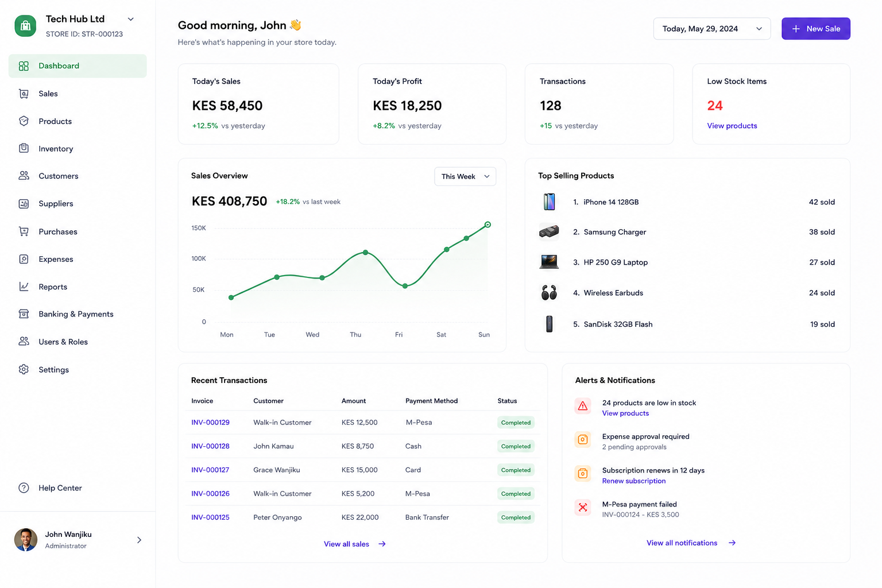
Task: Click the Thursday peak point on sales chart
Action: [x=366, y=253]
